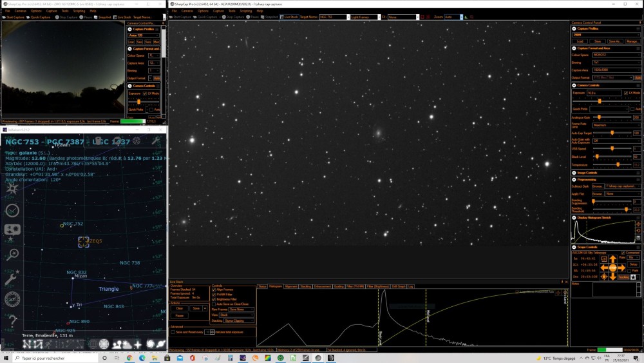This screenshot has height=363, width=644.
Task: Click the Setup button in Scope Controls
Action: pyautogui.click(x=634, y=264)
